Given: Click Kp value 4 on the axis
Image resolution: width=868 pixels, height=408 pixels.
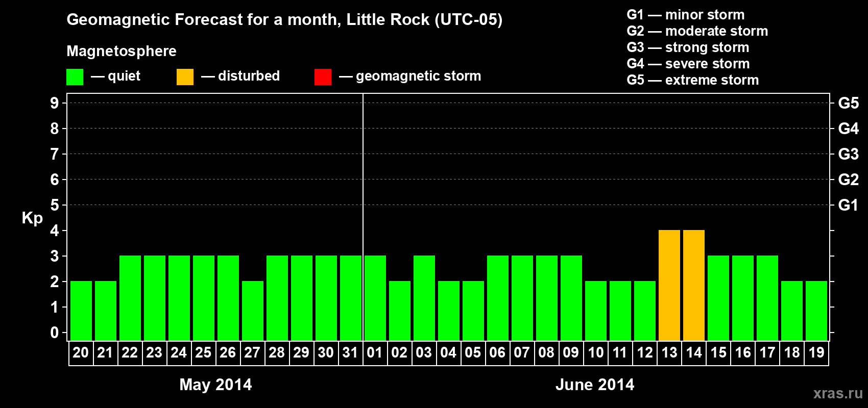Looking at the screenshot, I should coord(55,231).
